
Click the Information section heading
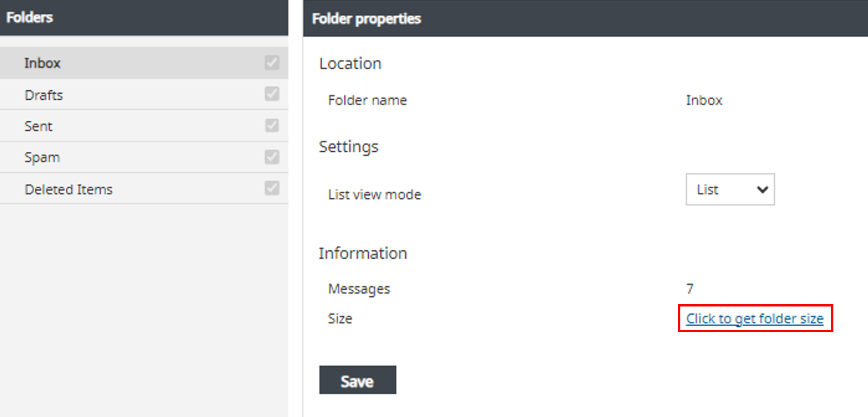pyautogui.click(x=362, y=253)
